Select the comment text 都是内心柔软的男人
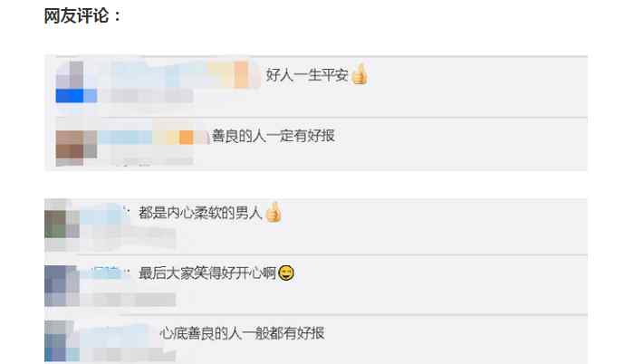 (x=200, y=213)
